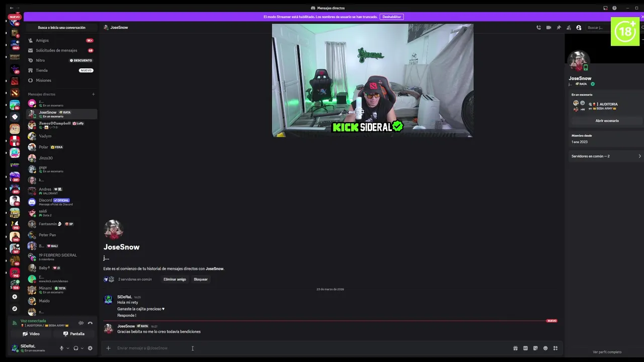Open DM with Maido

pyautogui.click(x=61, y=301)
